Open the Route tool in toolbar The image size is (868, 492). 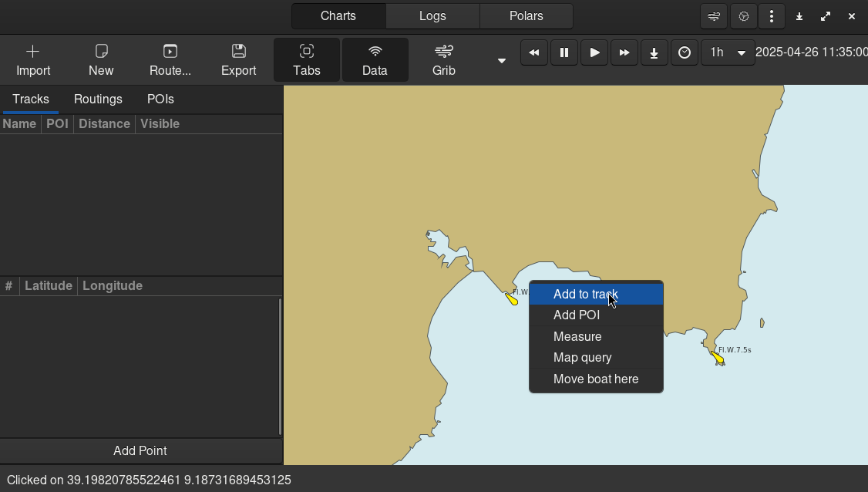[170, 60]
